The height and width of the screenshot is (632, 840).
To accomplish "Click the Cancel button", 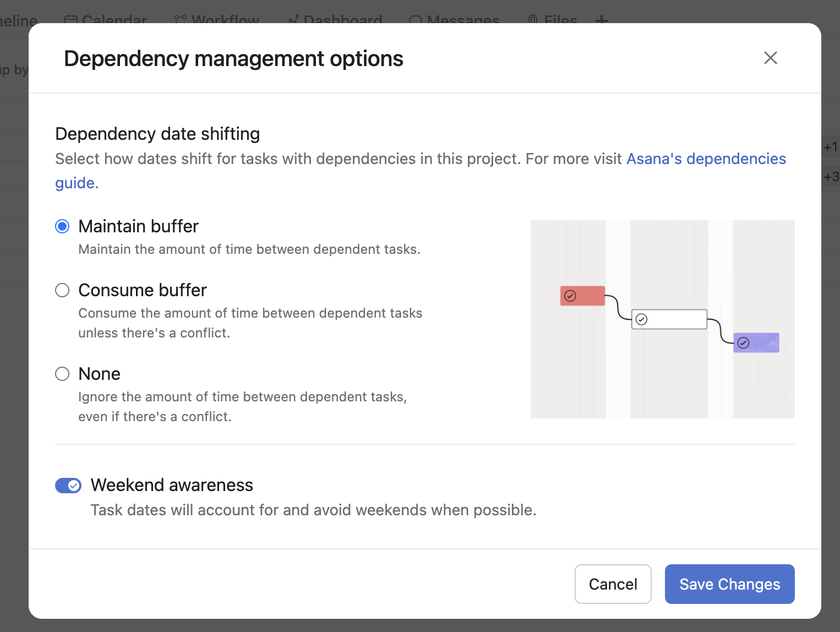I will pyautogui.click(x=613, y=584).
